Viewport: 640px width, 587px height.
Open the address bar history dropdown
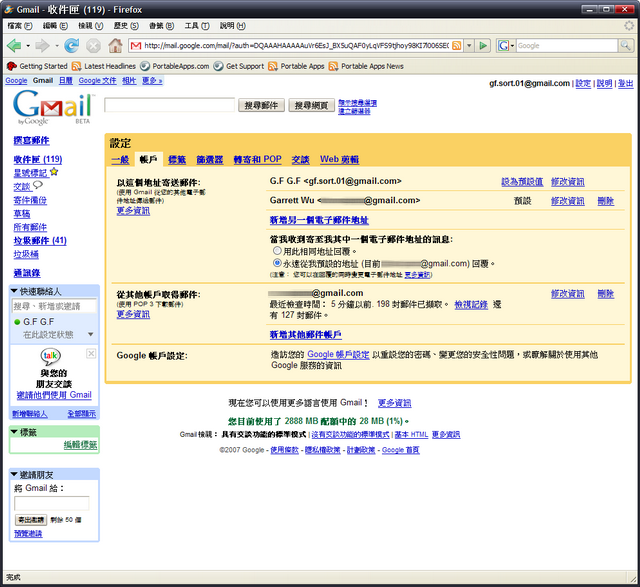tap(469, 46)
